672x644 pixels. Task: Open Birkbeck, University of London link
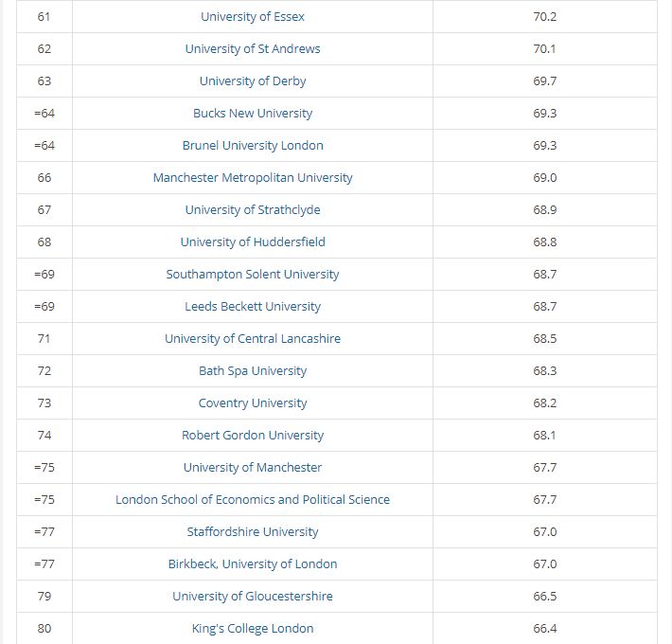tap(253, 563)
